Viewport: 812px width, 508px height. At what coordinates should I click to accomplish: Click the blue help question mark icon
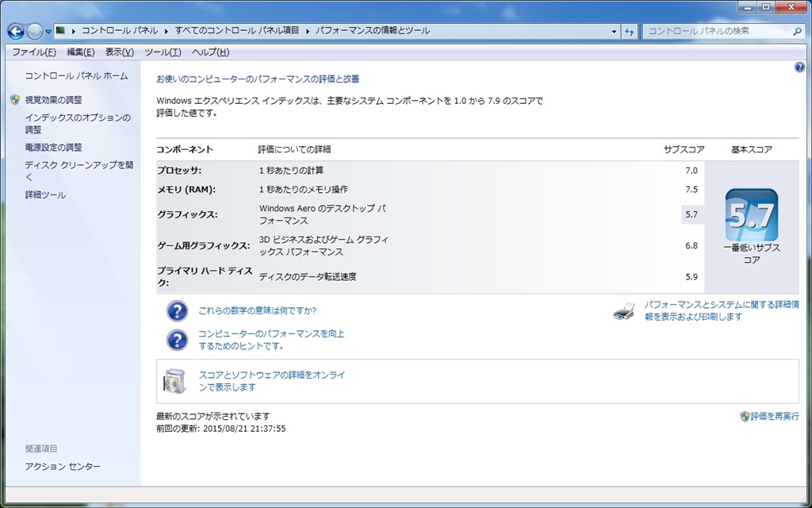(x=799, y=67)
